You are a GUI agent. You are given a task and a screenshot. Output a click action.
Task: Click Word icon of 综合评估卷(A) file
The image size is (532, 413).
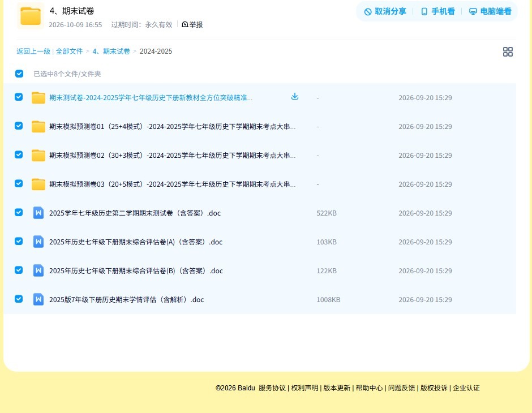[38, 242]
